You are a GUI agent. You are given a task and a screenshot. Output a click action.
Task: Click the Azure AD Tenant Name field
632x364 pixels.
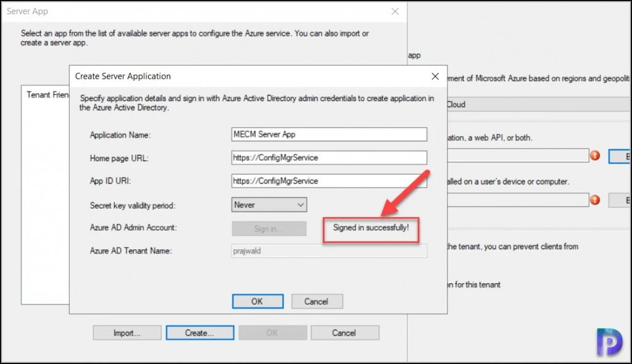329,250
